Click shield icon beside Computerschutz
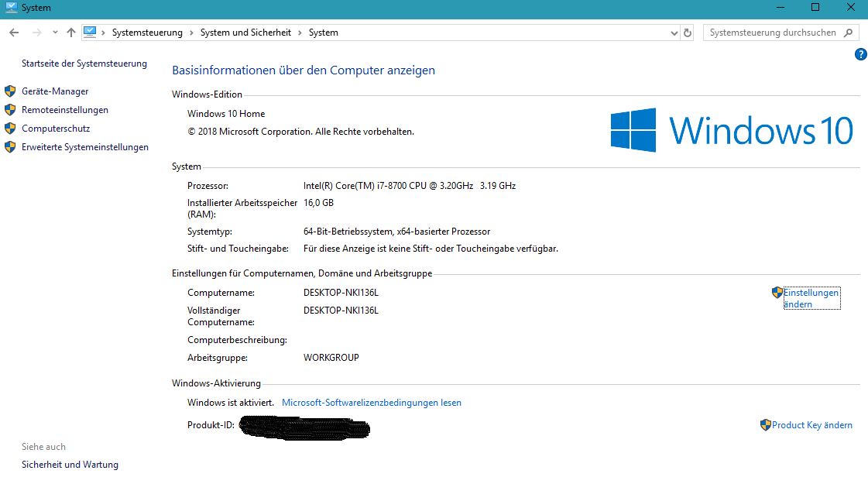This screenshot has height=484, width=868. coord(10,129)
